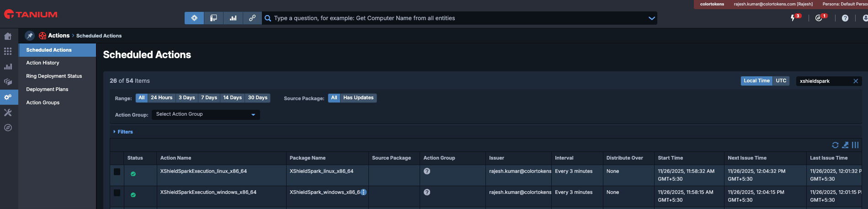Sort by Package Name column header
The image size is (868, 209).
point(308,158)
